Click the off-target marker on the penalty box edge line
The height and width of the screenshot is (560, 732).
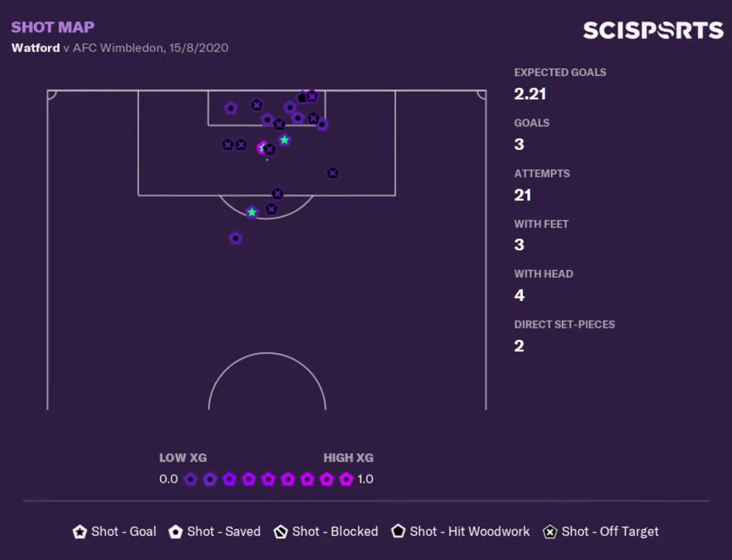coord(278,193)
